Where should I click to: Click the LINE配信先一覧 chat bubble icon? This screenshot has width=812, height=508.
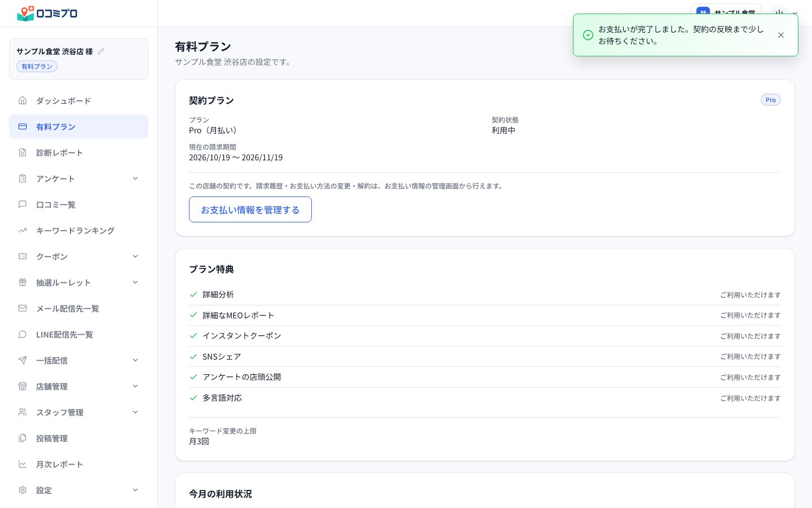pyautogui.click(x=23, y=334)
